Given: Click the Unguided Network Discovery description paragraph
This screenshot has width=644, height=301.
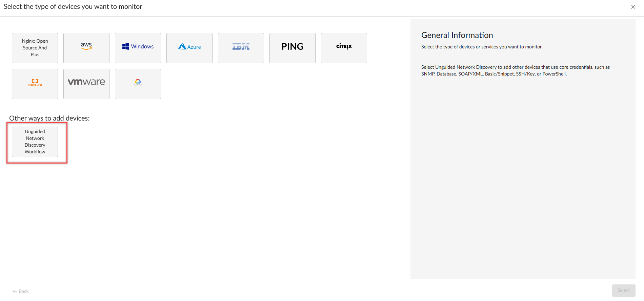Looking at the screenshot, I should pos(515,70).
